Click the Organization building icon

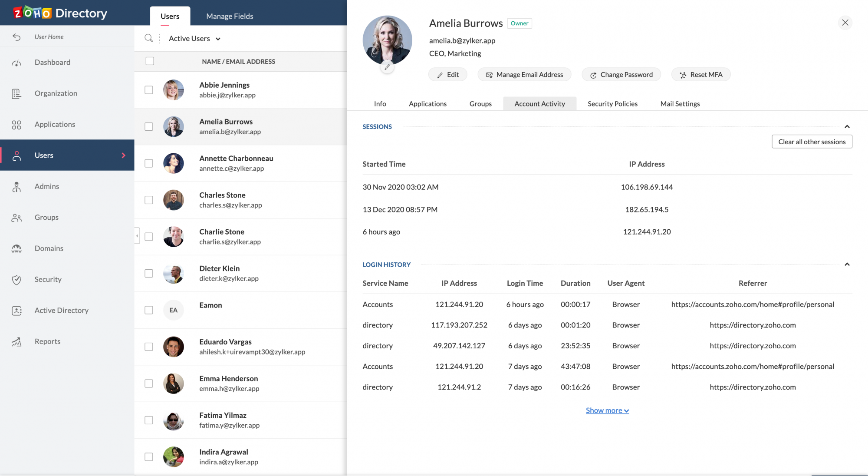coord(16,94)
